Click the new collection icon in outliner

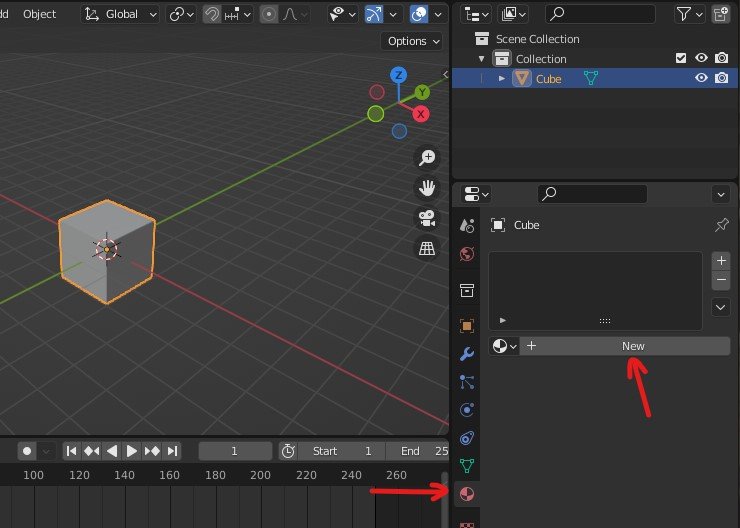click(x=721, y=14)
